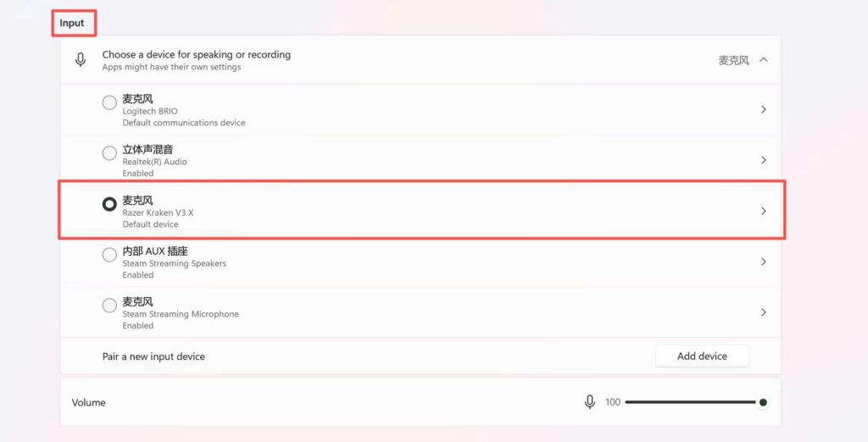Viewport: 868px width, 442px height.
Task: Open Realtek(R) Audio properties arrow
Action: click(x=764, y=160)
